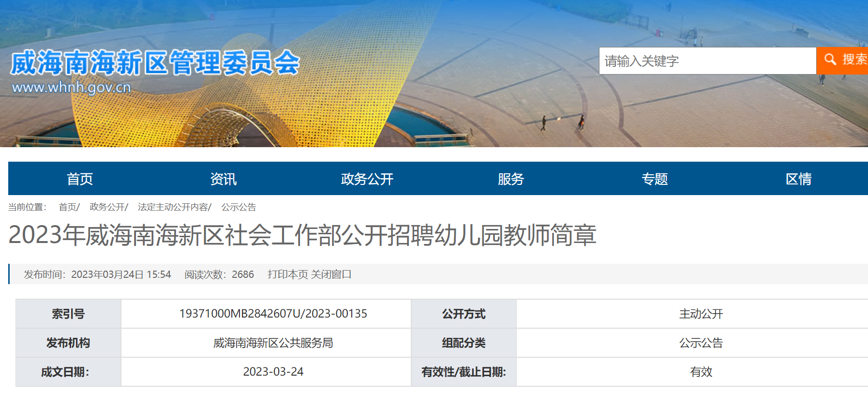868x395 pixels.
Task: Click the 打印本页 link
Action: [288, 274]
